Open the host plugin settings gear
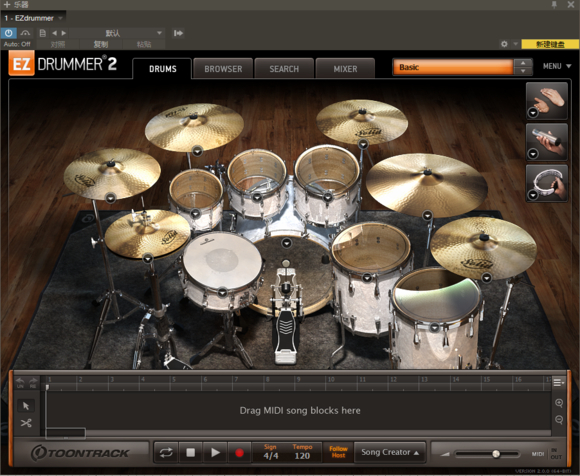Screen dimensions: 580x476 (x=504, y=44)
